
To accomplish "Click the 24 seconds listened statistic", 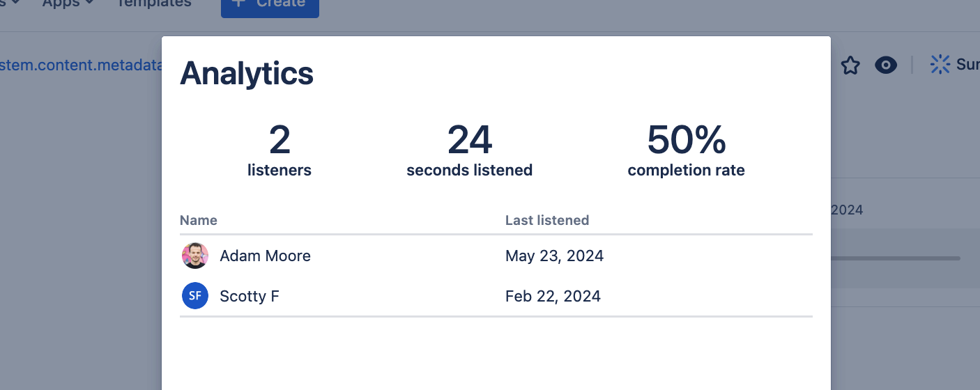I will 469,150.
